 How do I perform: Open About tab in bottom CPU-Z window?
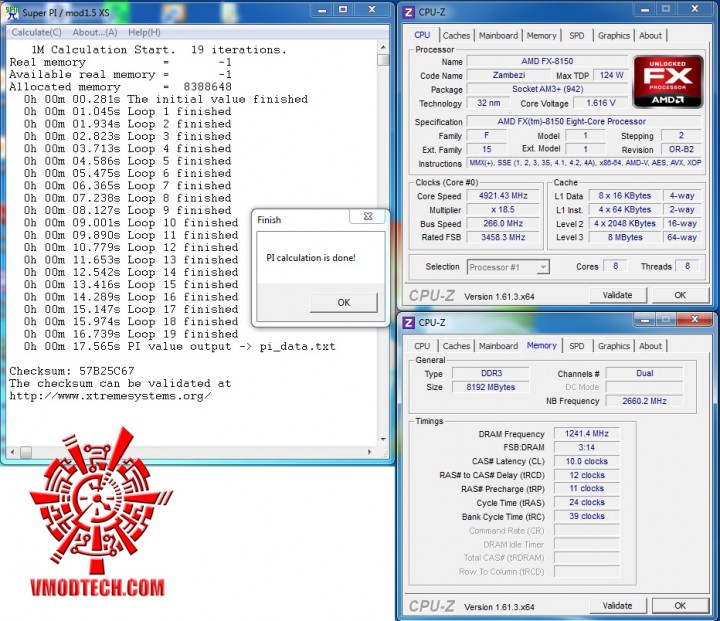click(x=650, y=346)
